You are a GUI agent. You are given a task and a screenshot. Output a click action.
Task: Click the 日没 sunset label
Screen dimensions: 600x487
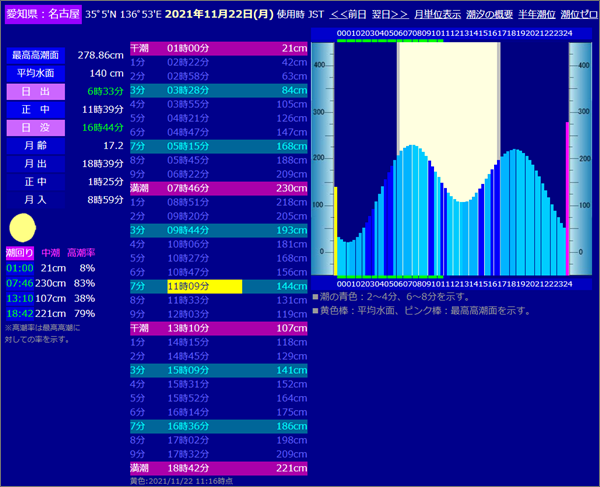pos(36,128)
